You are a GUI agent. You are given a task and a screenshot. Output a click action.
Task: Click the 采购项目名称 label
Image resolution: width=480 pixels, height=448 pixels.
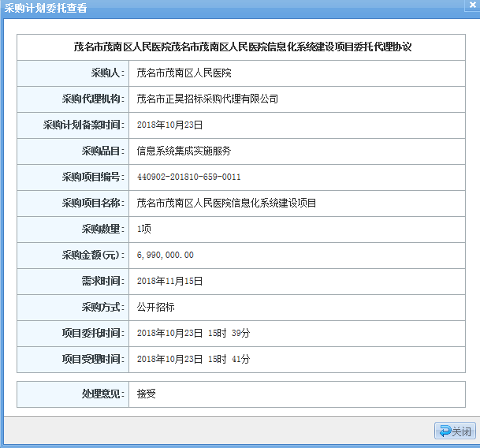(x=93, y=203)
